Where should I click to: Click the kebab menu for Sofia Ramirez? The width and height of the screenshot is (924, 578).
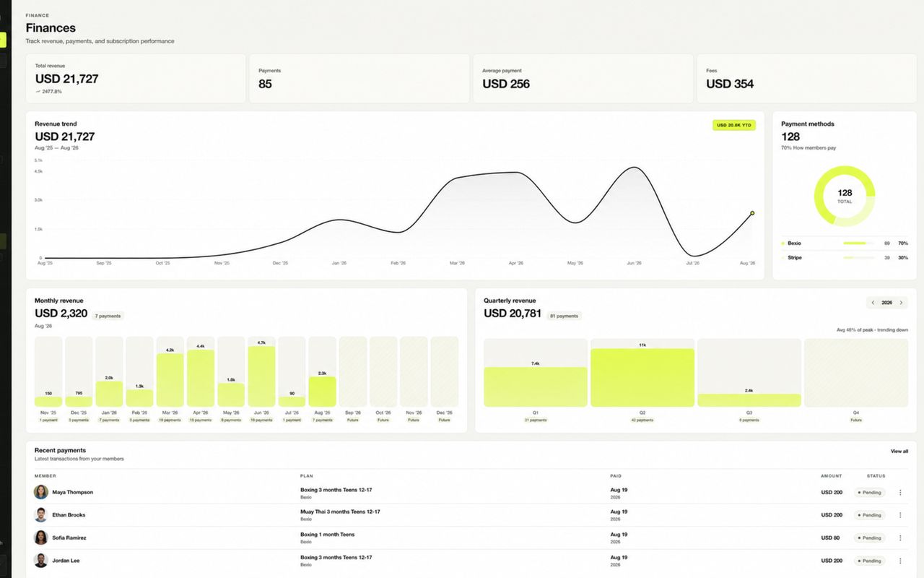click(900, 538)
